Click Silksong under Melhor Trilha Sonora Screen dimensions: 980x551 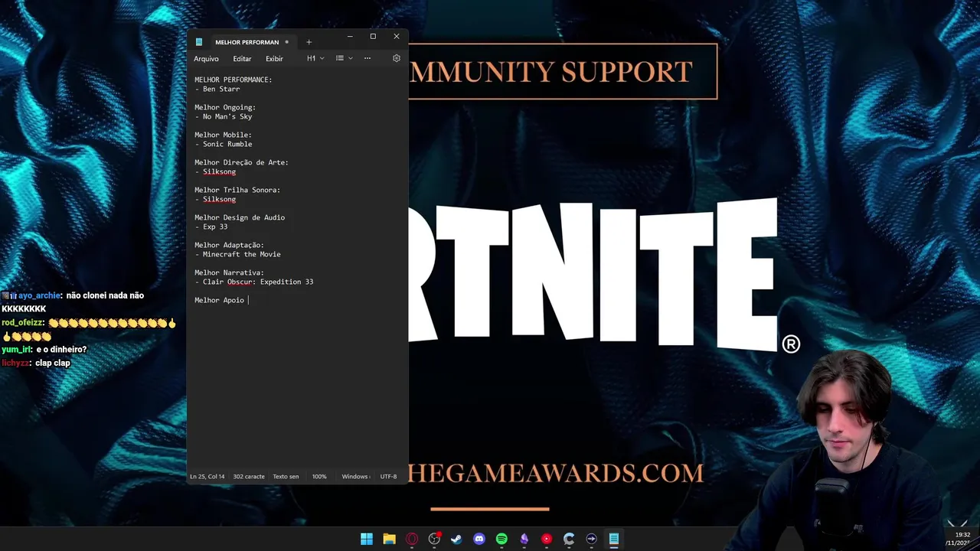tap(219, 199)
